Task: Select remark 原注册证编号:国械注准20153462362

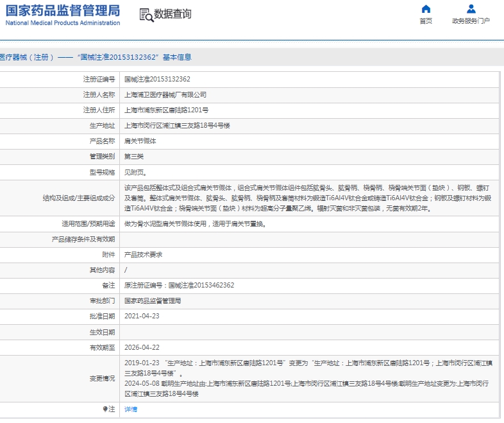Action: coord(179,285)
